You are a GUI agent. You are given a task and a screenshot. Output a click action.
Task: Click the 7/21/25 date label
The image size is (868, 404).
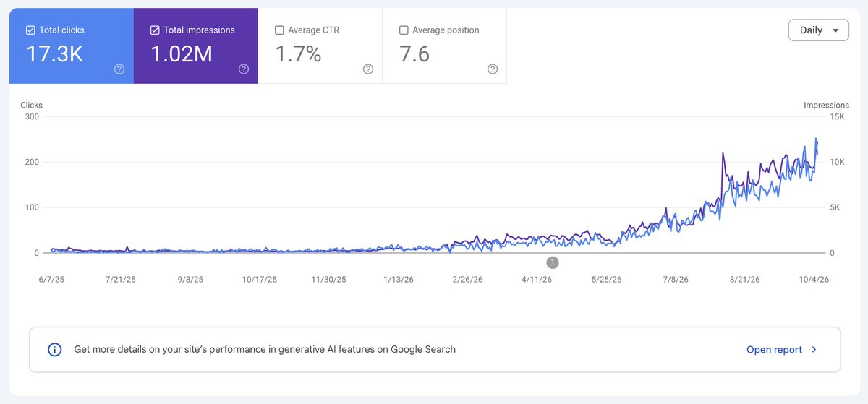click(121, 280)
